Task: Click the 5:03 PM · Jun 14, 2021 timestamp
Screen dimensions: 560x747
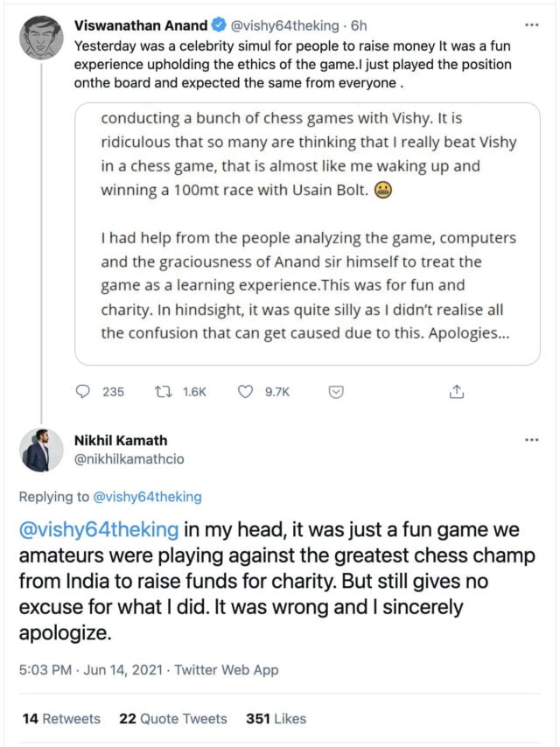Action: (90, 670)
